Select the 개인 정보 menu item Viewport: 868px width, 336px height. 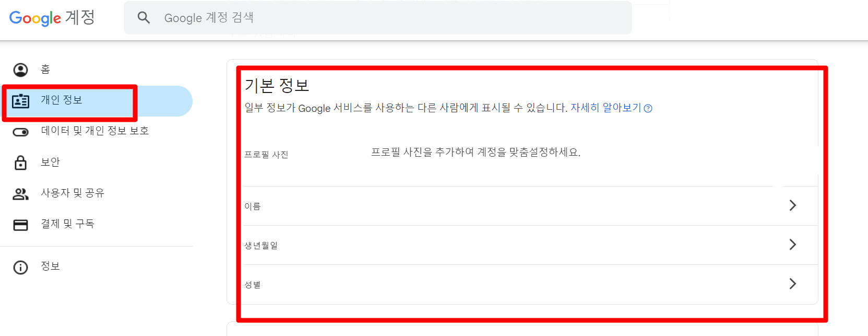click(x=97, y=101)
